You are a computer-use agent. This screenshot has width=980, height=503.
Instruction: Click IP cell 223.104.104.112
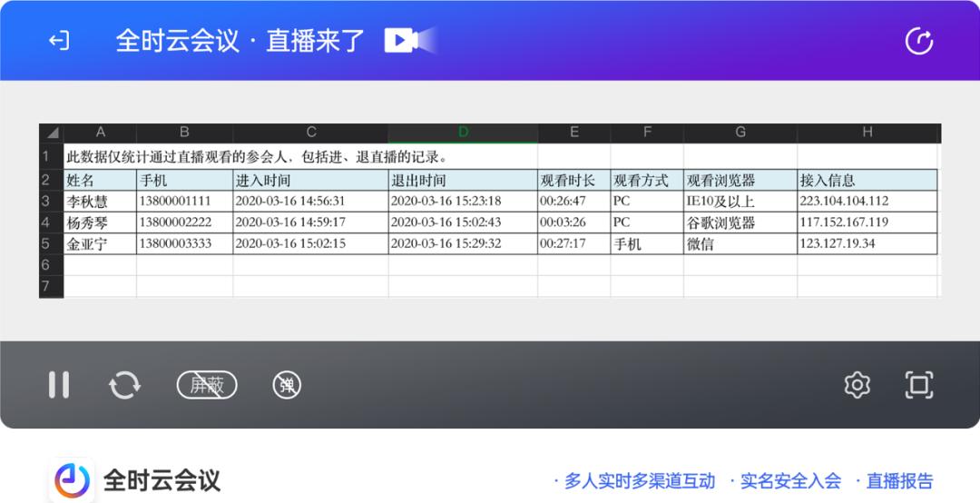click(x=867, y=202)
